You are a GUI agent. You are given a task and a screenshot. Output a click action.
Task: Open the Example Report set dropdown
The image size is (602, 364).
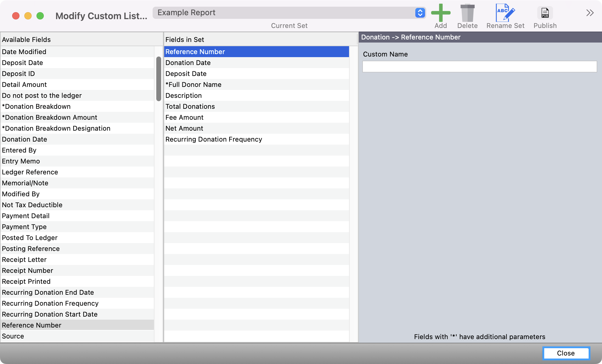[284, 13]
